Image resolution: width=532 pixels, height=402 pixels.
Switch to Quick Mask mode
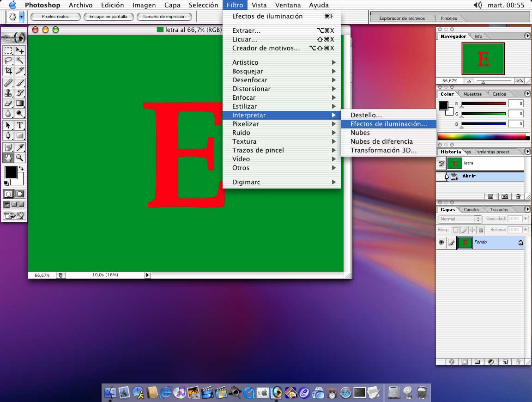pos(20,194)
